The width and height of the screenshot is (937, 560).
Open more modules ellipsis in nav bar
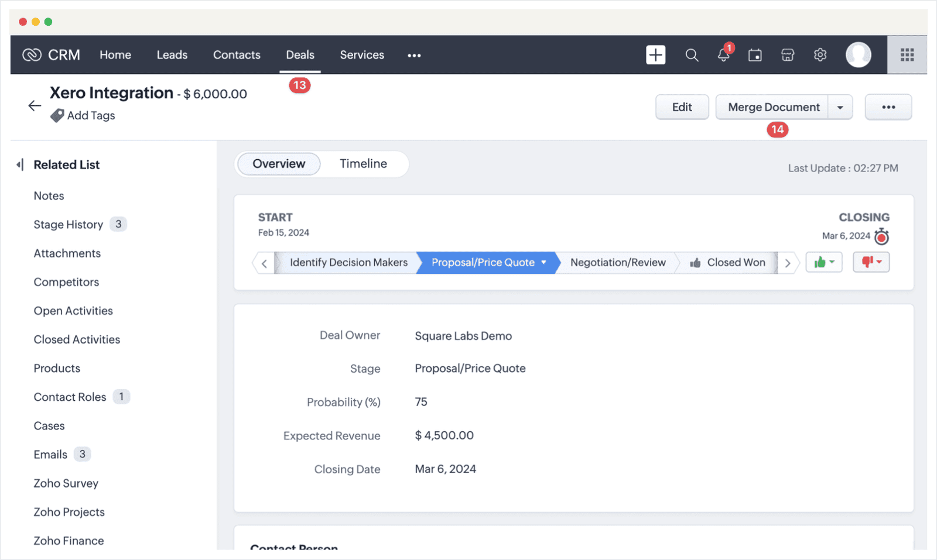point(414,56)
